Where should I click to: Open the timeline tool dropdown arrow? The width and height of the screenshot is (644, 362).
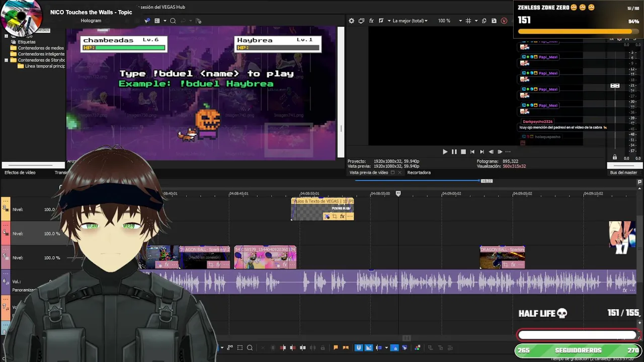pyautogui.click(x=222, y=347)
